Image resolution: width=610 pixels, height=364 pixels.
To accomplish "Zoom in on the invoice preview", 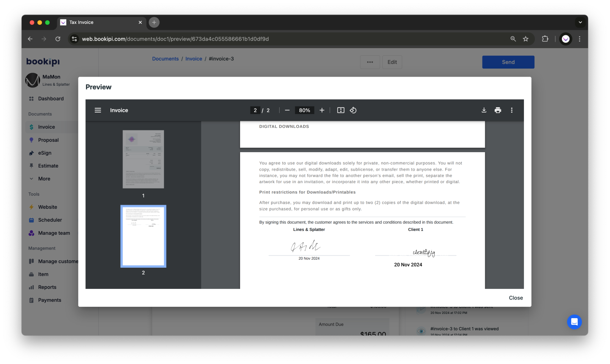I will (322, 110).
